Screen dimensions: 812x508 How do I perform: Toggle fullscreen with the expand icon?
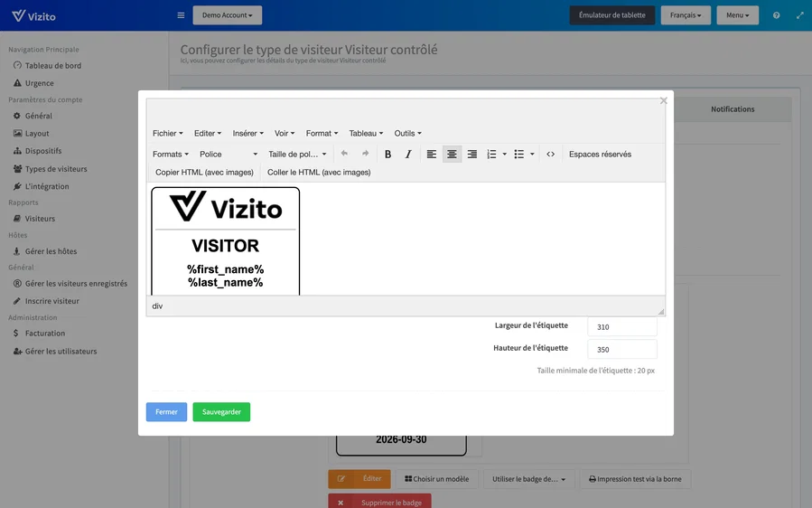pos(799,15)
